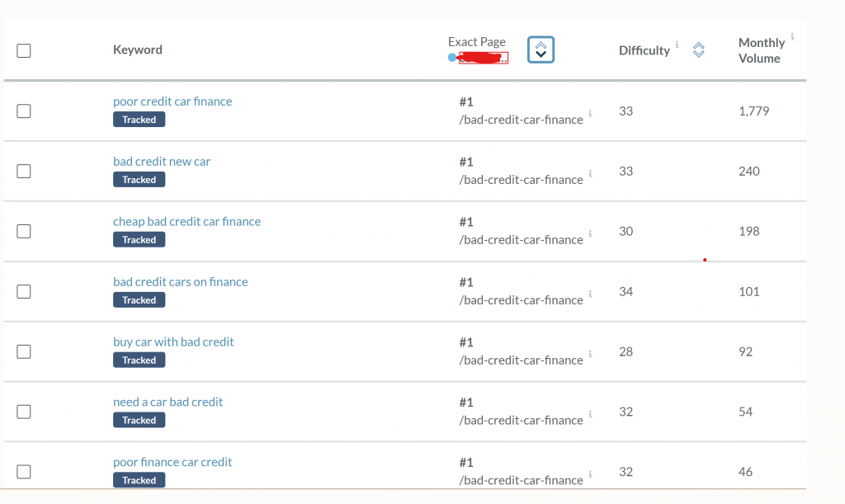The image size is (845, 504).
Task: Click info icon next to Monthly Volume header
Action: click(x=792, y=37)
